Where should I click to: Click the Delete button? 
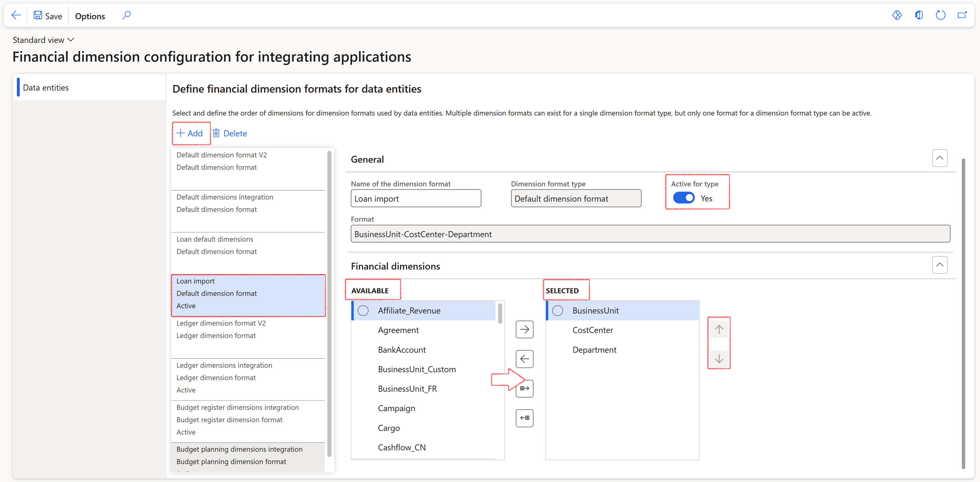(230, 133)
